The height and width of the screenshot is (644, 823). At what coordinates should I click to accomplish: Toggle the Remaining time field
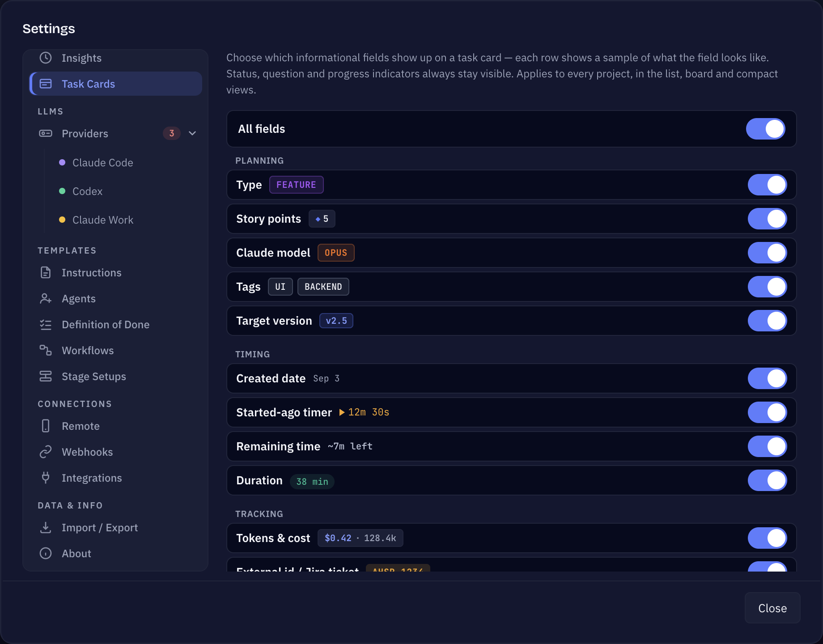pyautogui.click(x=768, y=446)
